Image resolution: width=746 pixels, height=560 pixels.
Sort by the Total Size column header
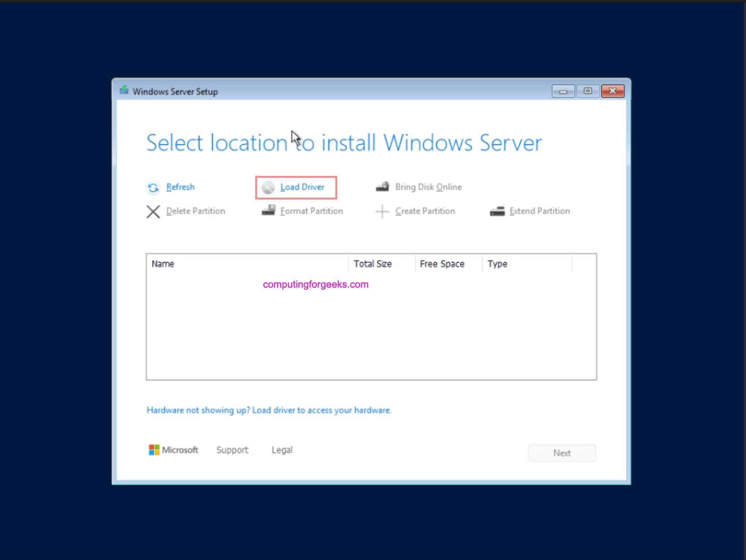[x=373, y=264]
